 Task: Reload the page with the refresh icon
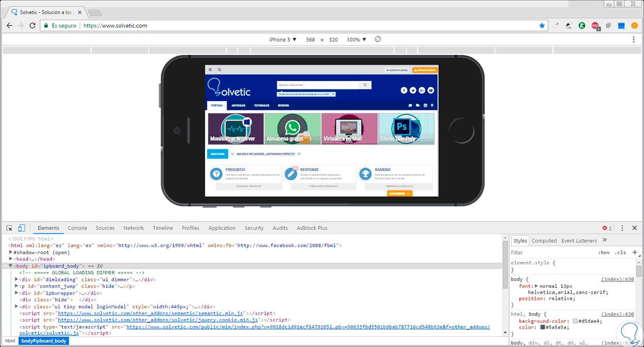32,25
